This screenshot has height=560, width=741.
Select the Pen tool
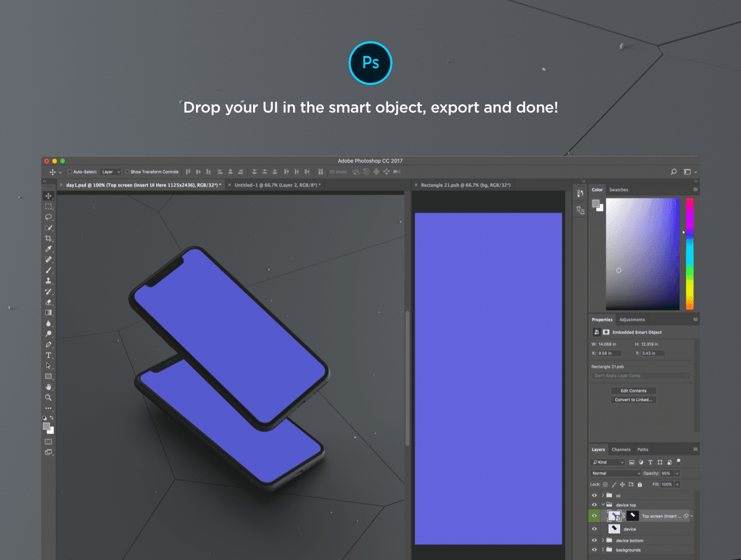tap(48, 345)
